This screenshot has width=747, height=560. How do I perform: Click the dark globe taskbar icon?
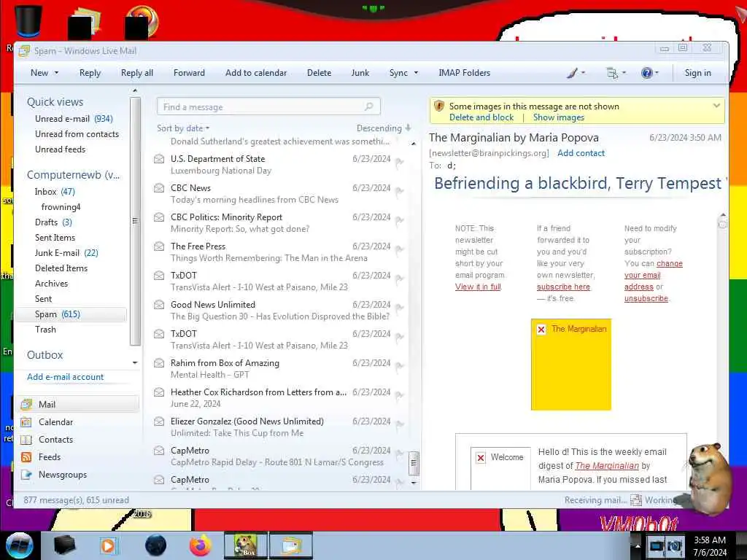click(x=156, y=545)
